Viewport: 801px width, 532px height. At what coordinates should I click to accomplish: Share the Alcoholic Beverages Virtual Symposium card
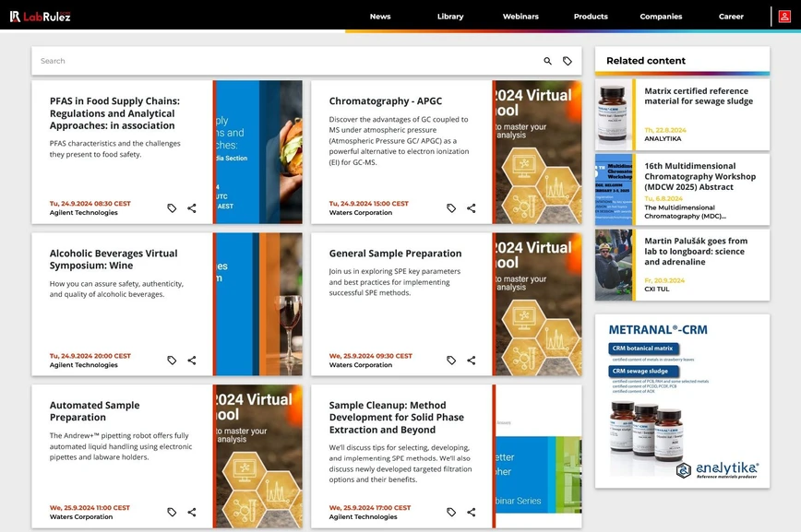pos(192,360)
